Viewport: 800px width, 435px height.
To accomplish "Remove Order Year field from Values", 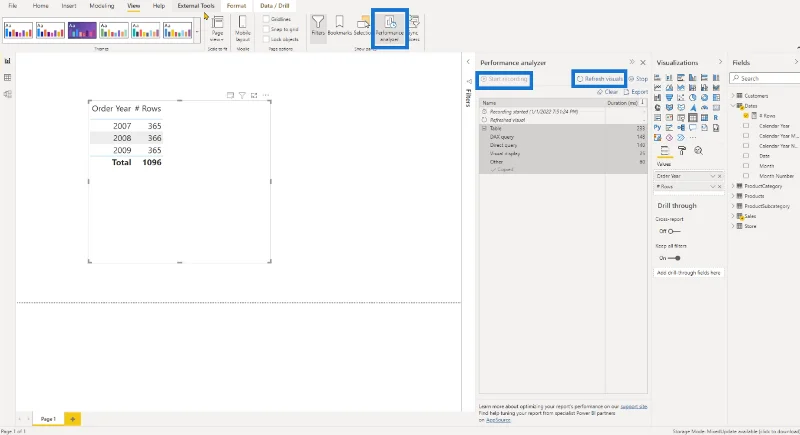I will point(720,176).
